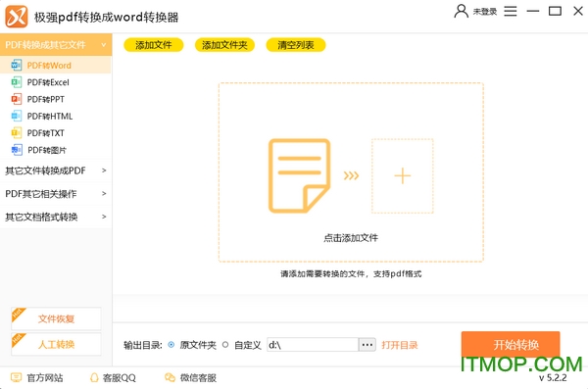Click the large orange document icon
The width and height of the screenshot is (588, 389).
299,175
